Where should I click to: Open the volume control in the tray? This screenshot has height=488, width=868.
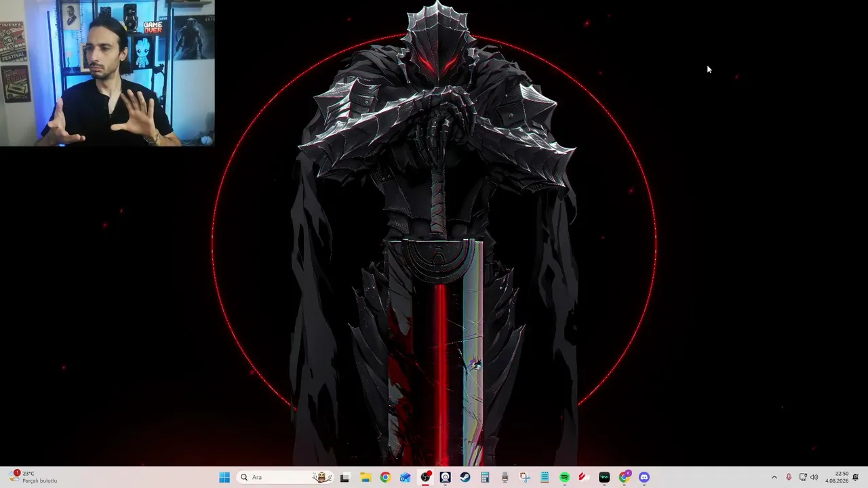[x=814, y=477]
